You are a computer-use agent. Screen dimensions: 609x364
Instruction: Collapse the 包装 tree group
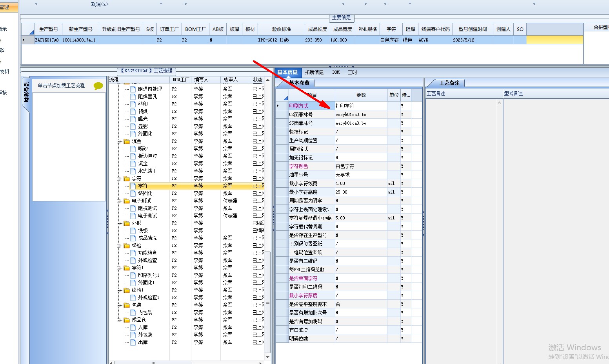coord(119,305)
